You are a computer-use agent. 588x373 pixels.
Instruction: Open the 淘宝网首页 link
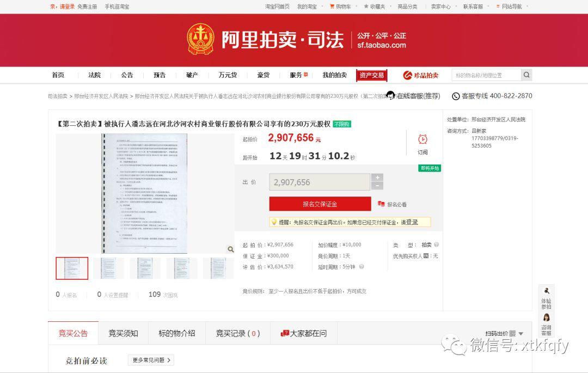[x=277, y=7]
